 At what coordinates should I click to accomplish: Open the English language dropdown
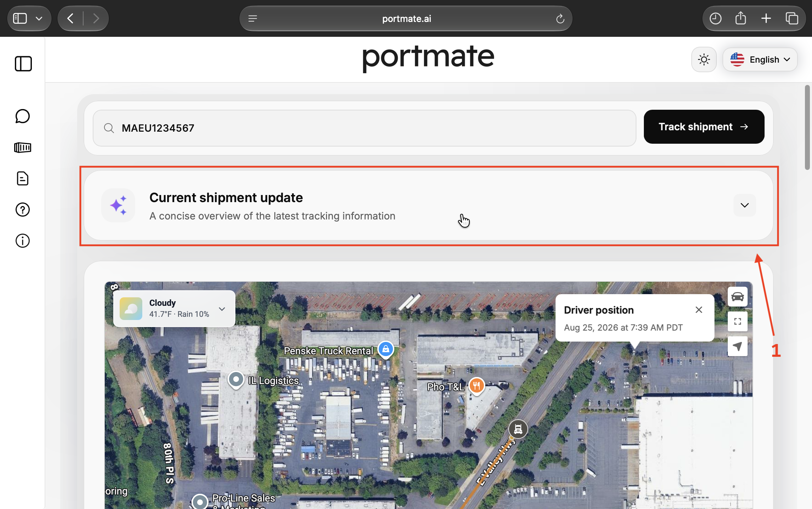point(760,59)
